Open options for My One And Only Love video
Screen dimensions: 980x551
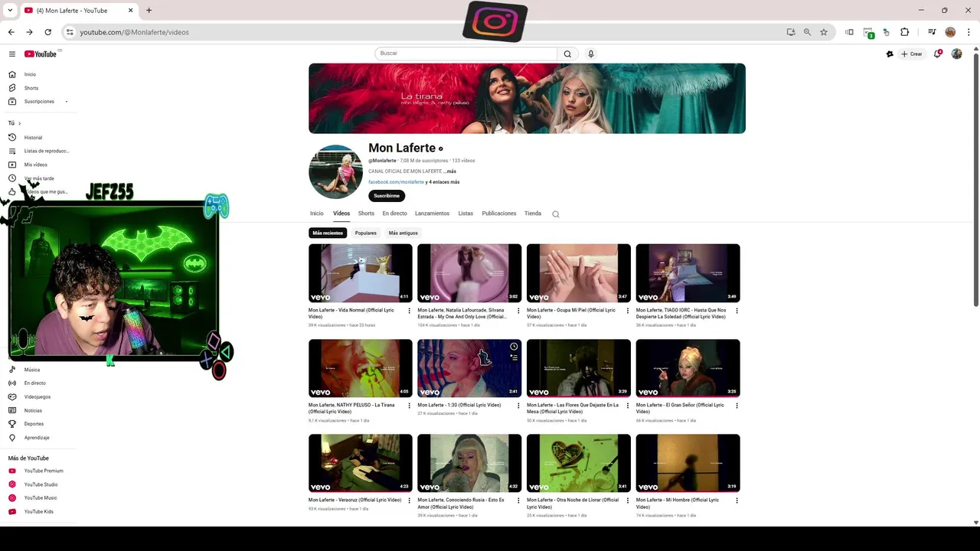point(518,311)
